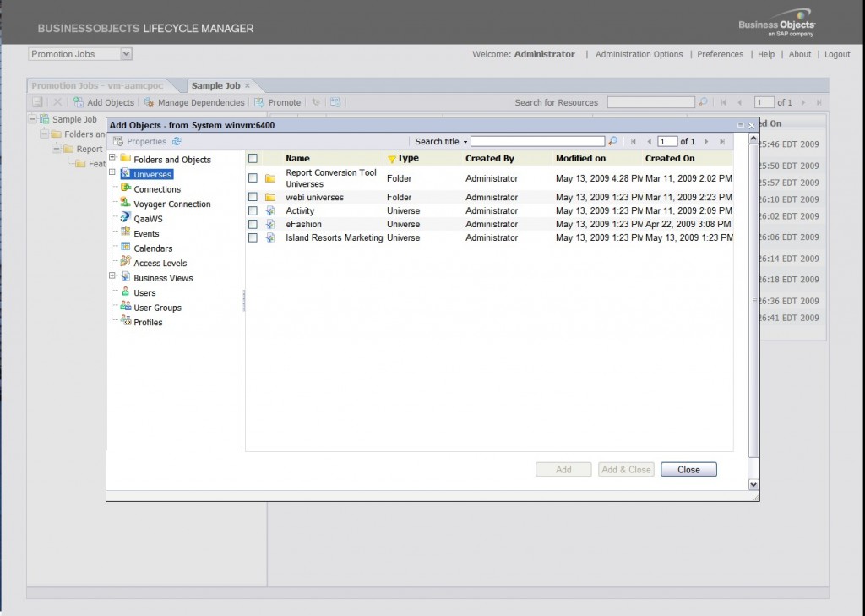Click the QaaWS icon in tree
Screen dimensions: 865x616
(125, 218)
